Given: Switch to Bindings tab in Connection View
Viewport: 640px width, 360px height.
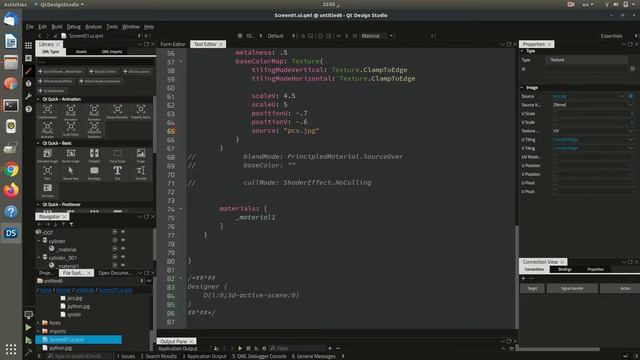Looking at the screenshot, I should (x=565, y=269).
